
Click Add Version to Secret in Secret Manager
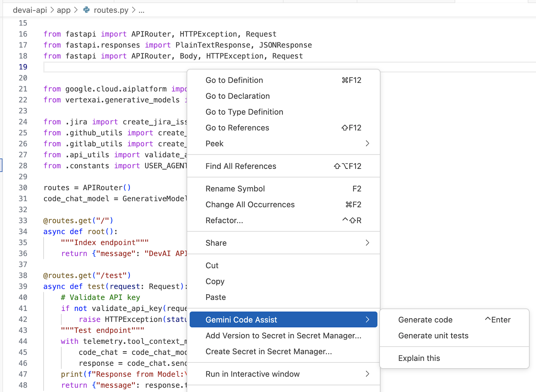coord(283,336)
